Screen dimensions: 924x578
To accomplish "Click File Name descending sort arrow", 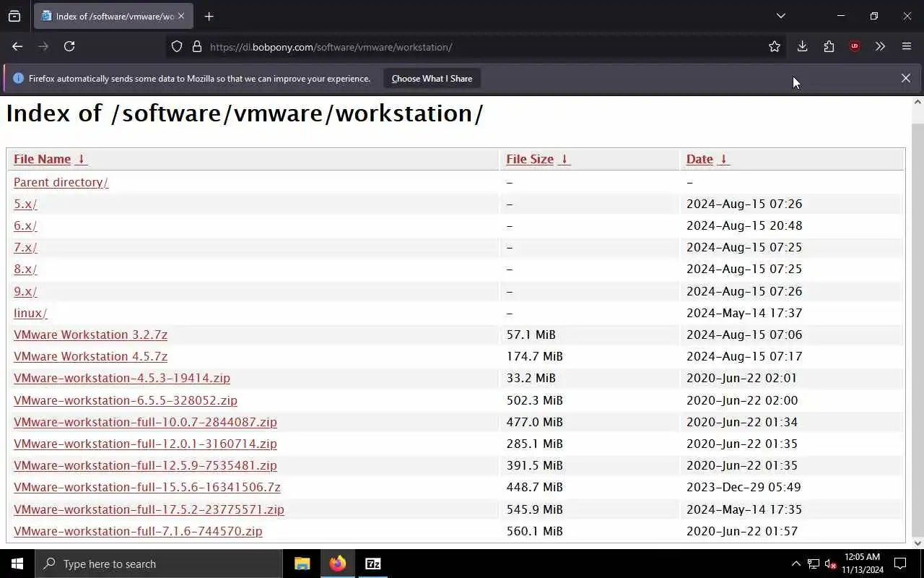I will [x=81, y=159].
